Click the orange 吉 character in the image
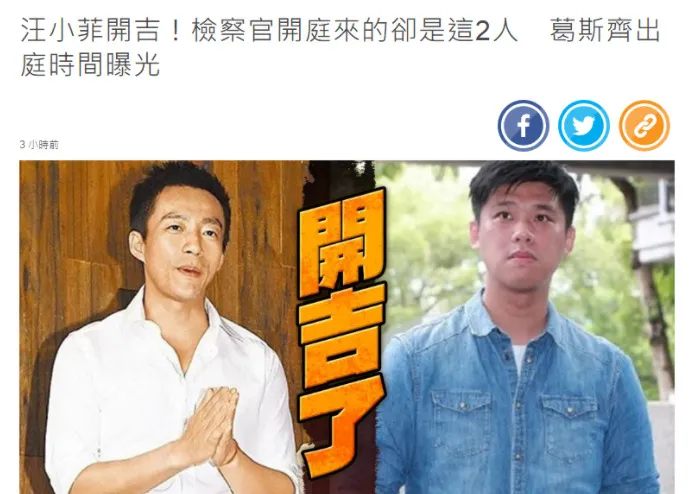The width and height of the screenshot is (691, 494). pos(340,336)
